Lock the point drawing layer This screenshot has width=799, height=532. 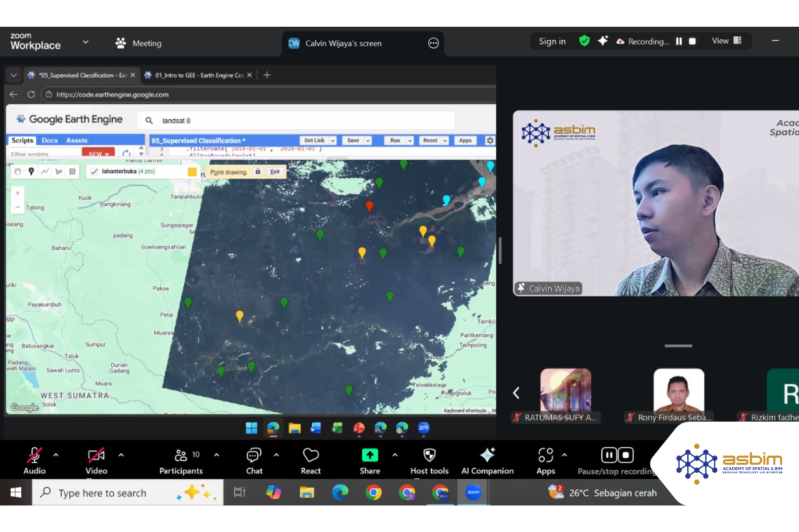click(258, 172)
